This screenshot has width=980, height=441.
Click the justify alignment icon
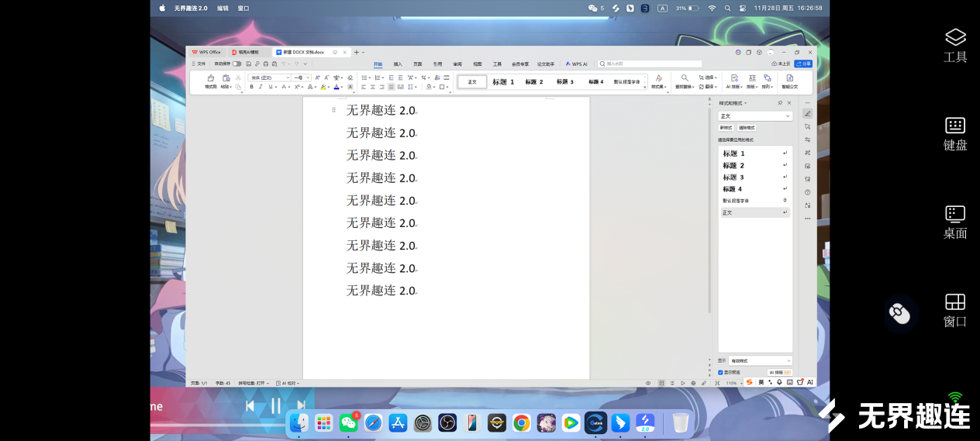tap(391, 87)
